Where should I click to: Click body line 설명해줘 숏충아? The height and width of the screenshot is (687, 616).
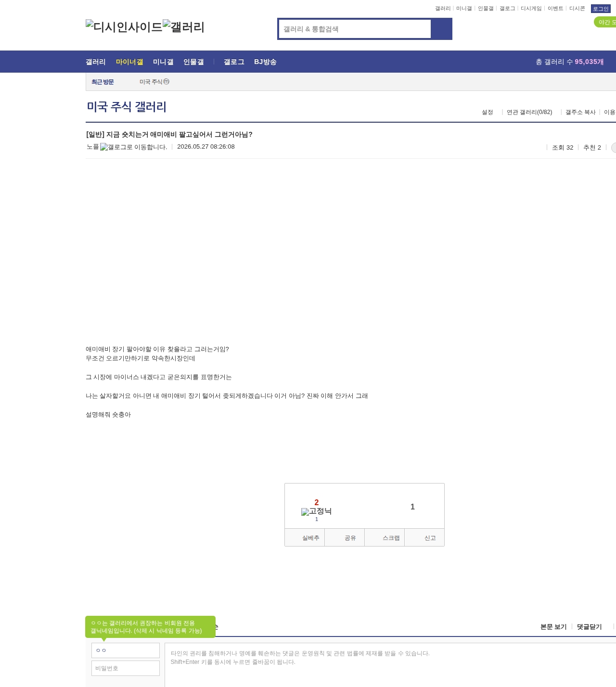point(108,415)
